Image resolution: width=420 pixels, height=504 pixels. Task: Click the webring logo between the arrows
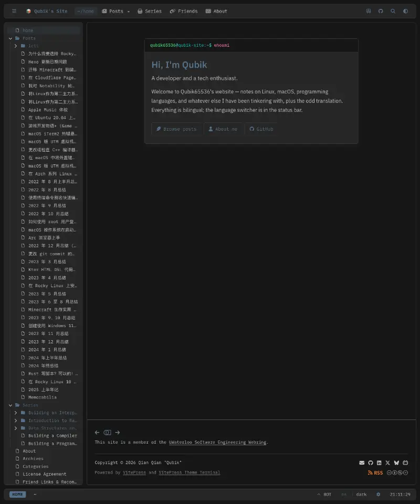coord(107,433)
